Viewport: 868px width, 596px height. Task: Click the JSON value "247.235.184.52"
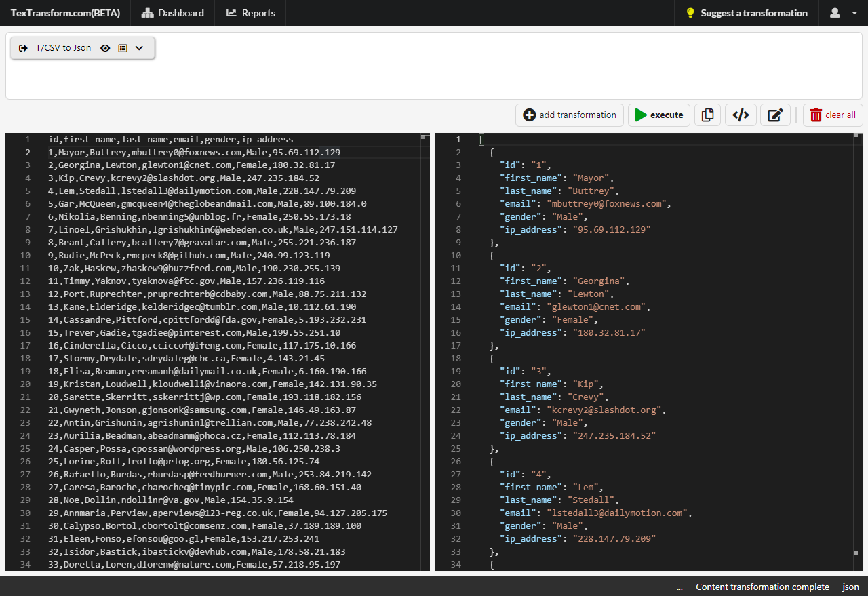pyautogui.click(x=614, y=436)
